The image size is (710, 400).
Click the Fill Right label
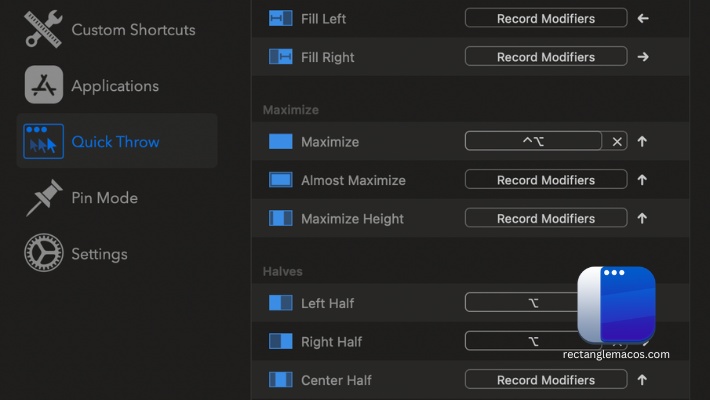pyautogui.click(x=327, y=57)
